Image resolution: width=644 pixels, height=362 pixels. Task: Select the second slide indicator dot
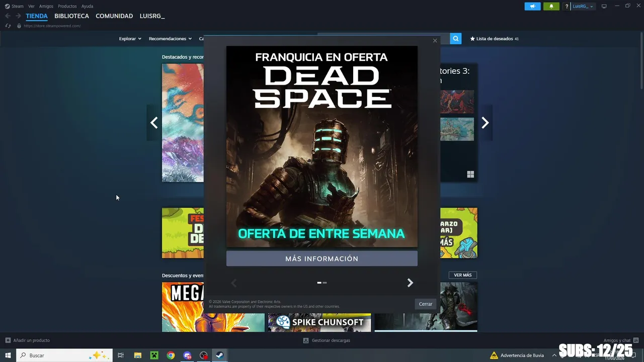pyautogui.click(x=325, y=283)
